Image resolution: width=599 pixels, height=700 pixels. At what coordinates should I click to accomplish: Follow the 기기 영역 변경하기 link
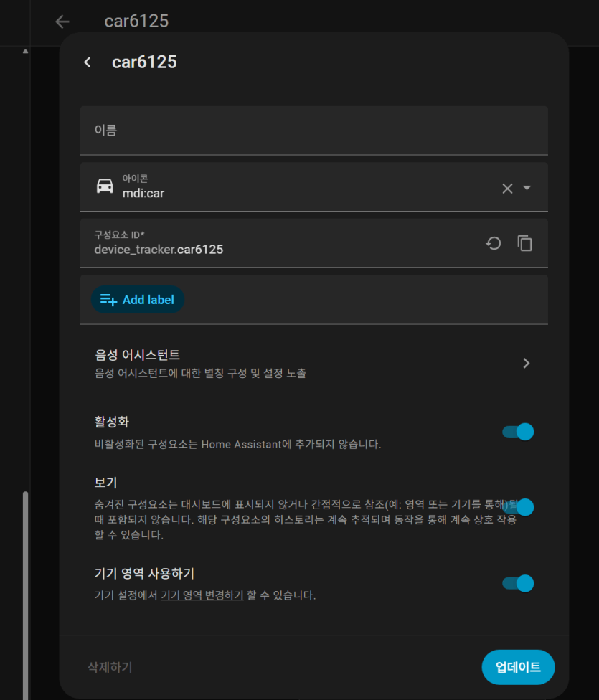pyautogui.click(x=202, y=595)
